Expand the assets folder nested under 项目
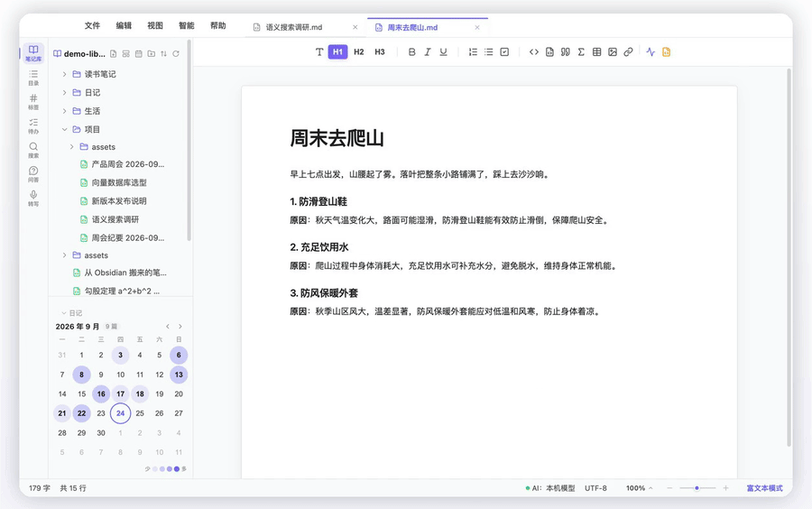 [x=71, y=147]
